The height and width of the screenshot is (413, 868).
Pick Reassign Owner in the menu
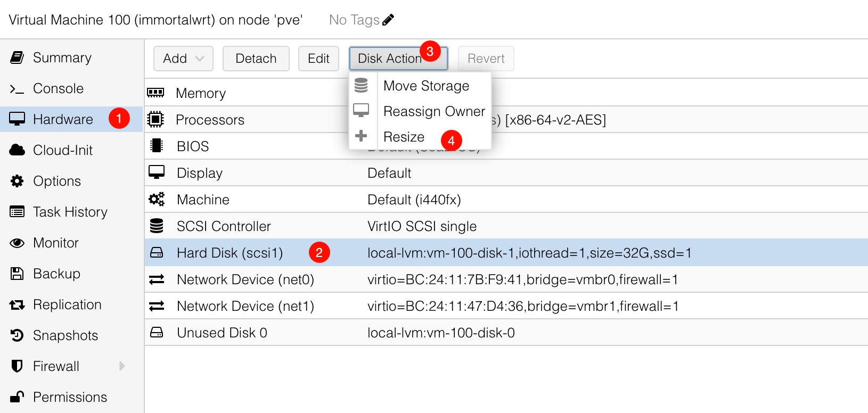[x=434, y=112]
